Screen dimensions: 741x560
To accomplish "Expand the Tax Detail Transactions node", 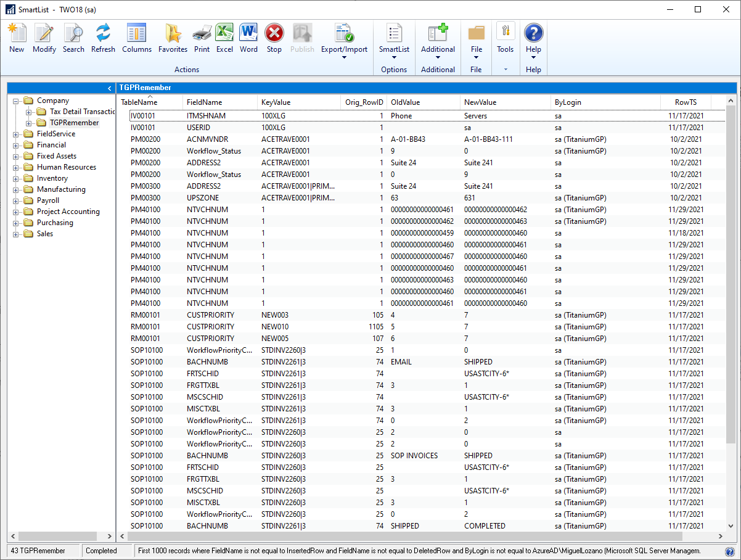I will (x=28, y=112).
